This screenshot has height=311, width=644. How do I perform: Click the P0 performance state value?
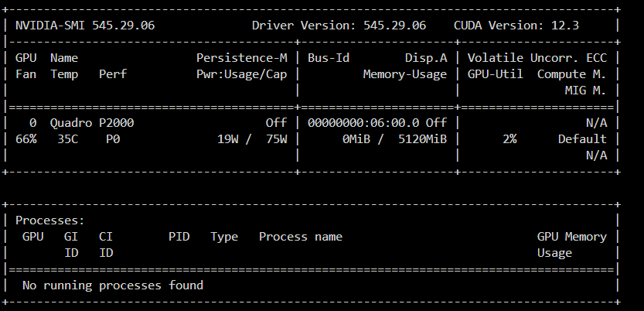(x=113, y=139)
